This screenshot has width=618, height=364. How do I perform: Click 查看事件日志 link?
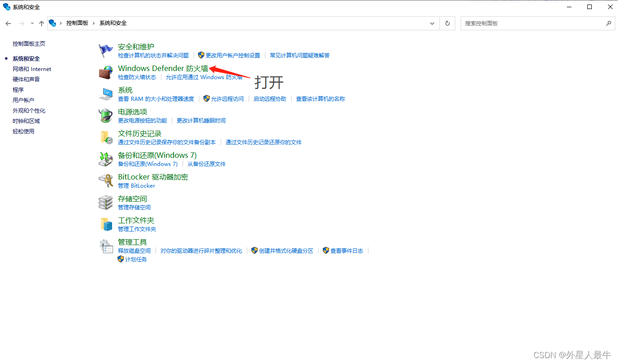point(347,251)
